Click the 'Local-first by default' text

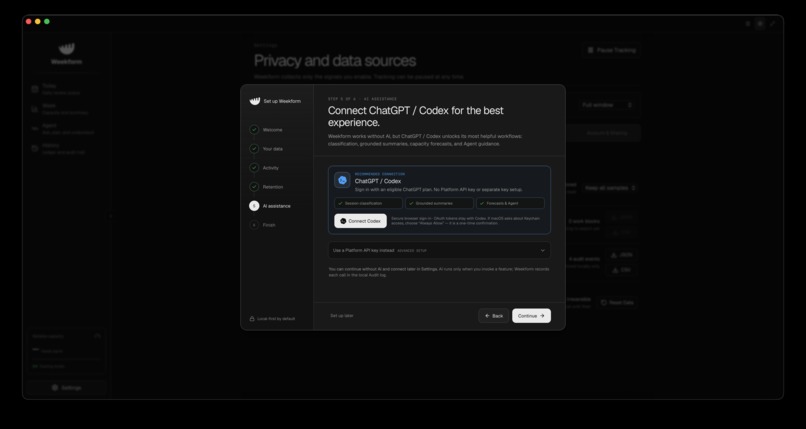click(x=277, y=319)
